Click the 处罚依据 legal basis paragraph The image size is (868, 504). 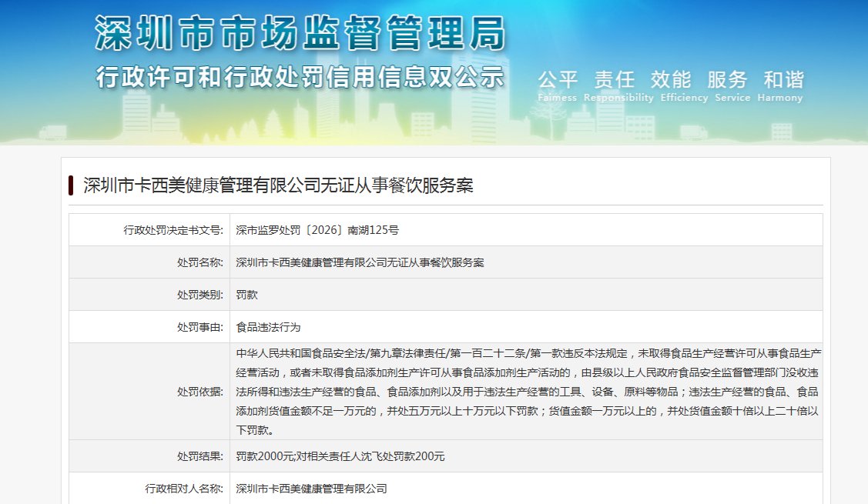(528, 392)
